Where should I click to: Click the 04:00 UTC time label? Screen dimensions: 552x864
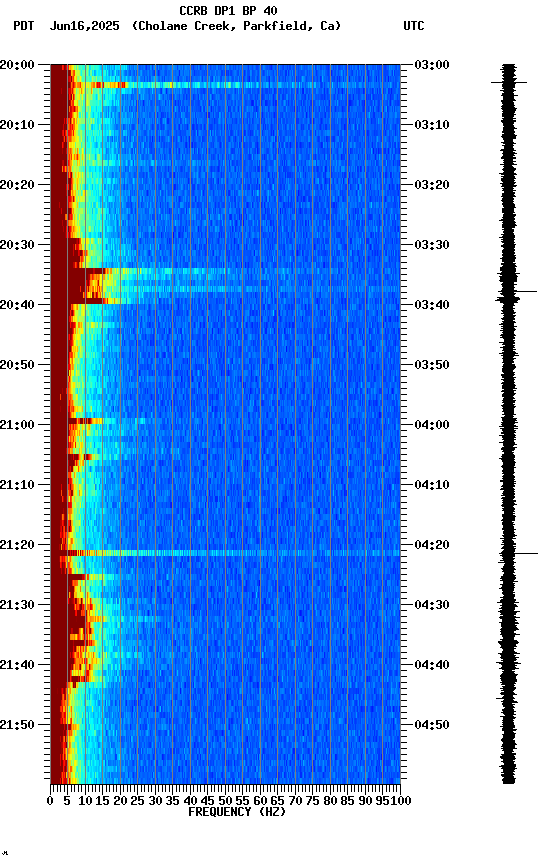(x=432, y=425)
